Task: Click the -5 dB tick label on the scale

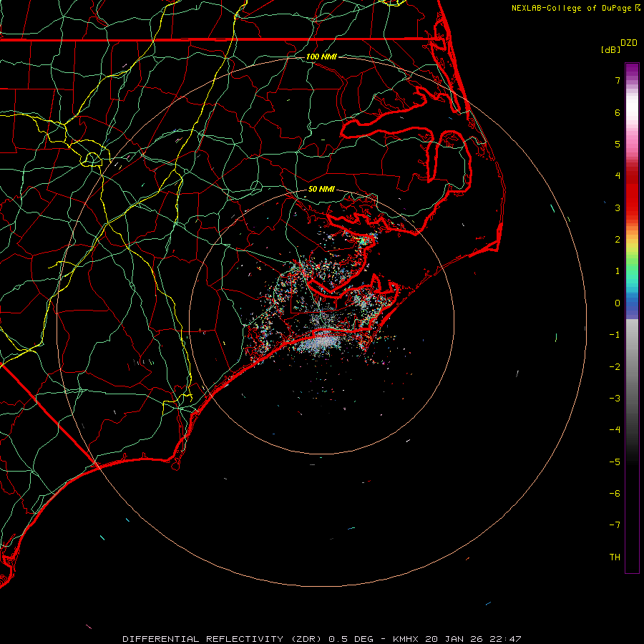Action: (x=615, y=462)
